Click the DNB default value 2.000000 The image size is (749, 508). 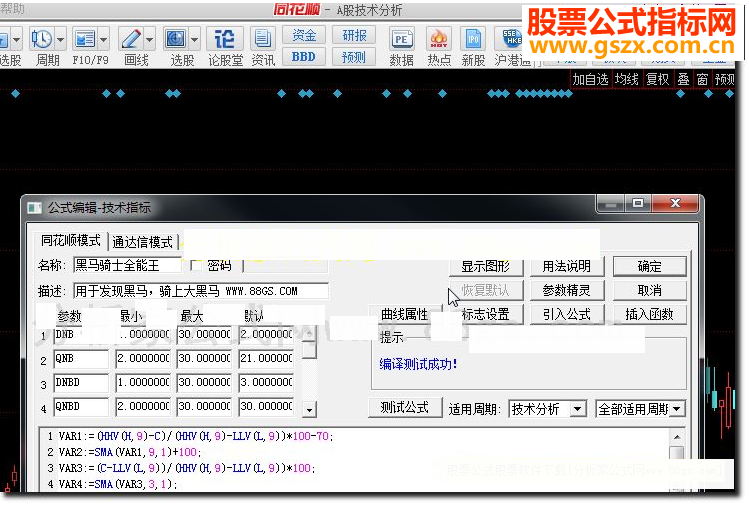266,335
